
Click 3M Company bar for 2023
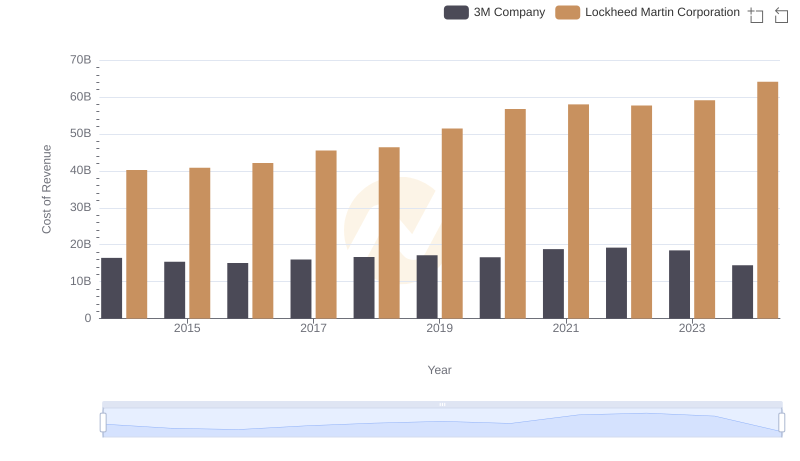pyautogui.click(x=679, y=284)
